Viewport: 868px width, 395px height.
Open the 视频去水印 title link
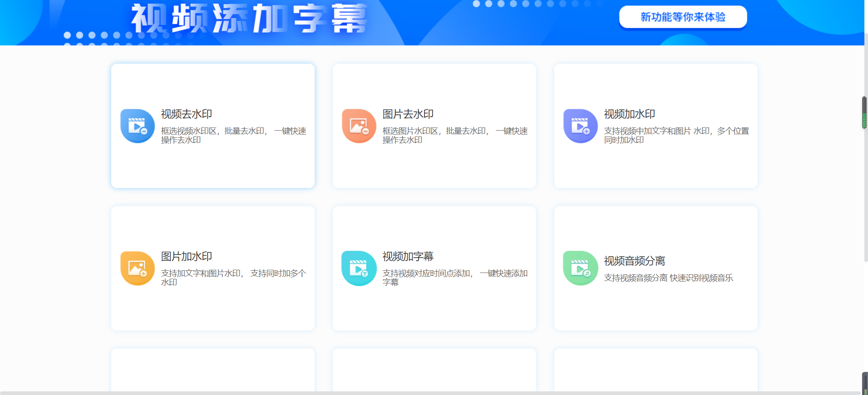[186, 114]
